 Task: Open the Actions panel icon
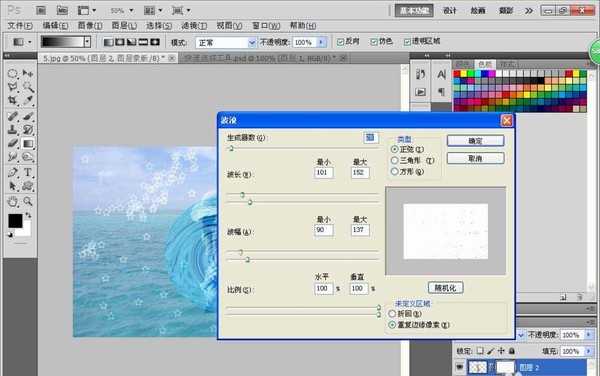(421, 92)
